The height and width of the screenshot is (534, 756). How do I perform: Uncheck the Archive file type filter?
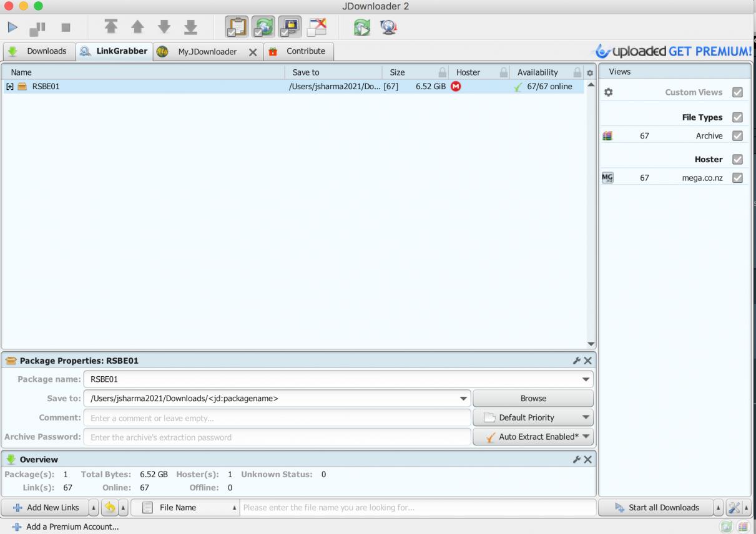(x=737, y=135)
